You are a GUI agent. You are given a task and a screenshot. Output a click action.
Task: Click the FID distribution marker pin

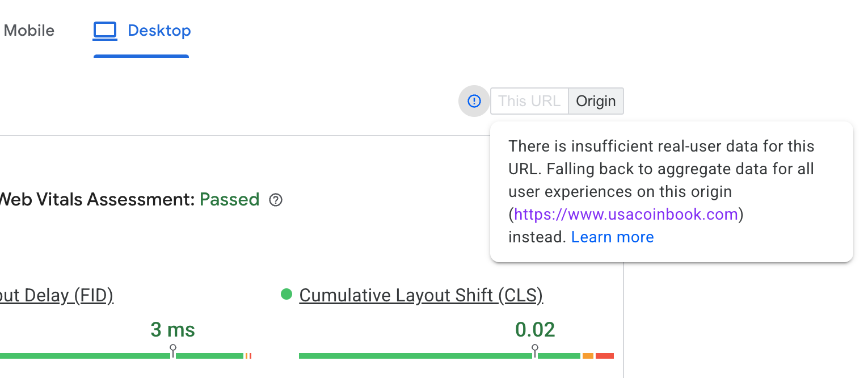[x=173, y=349]
